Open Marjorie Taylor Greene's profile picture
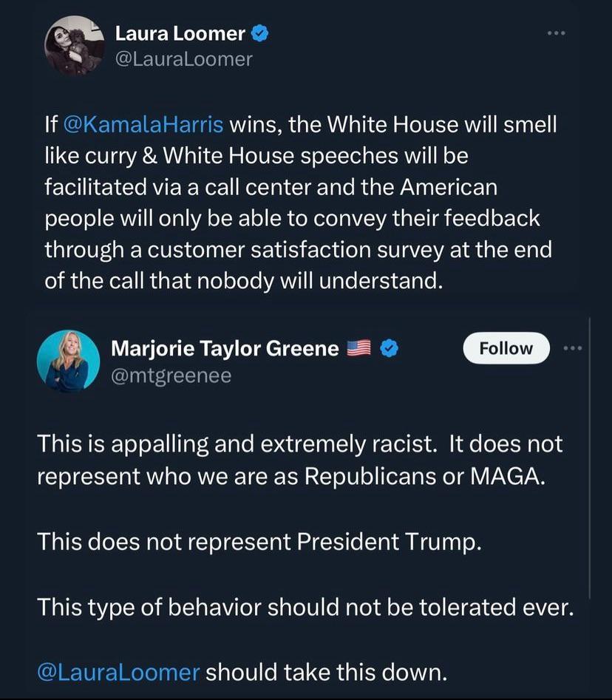 (67, 361)
